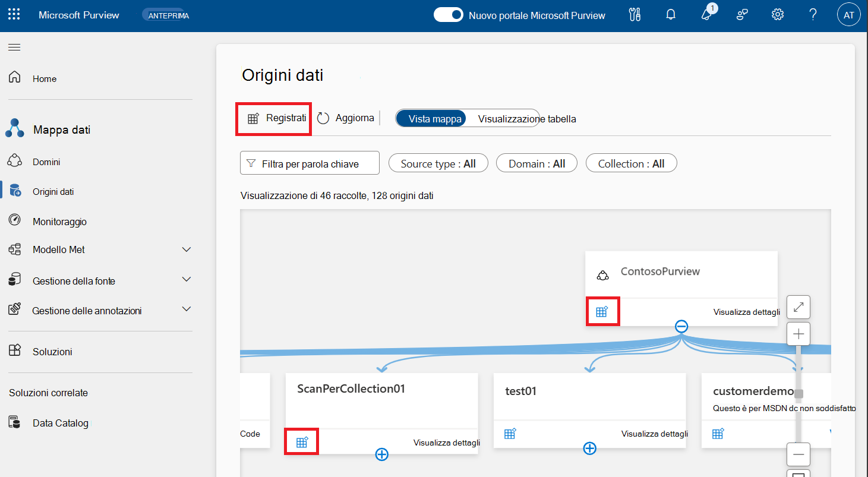
Task: Open the AT account avatar
Action: point(849,15)
